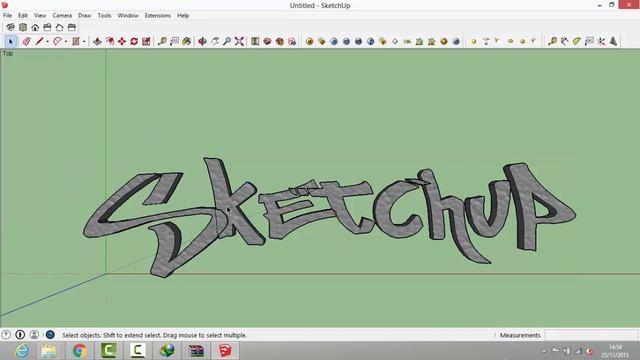Activate the Paint Bucket tool
The image size is (640, 360).
[x=187, y=41]
